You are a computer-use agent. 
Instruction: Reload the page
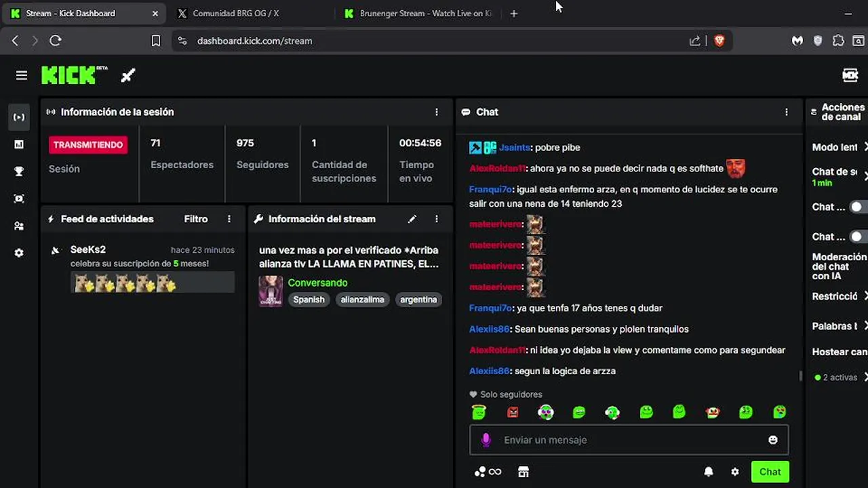[56, 41]
